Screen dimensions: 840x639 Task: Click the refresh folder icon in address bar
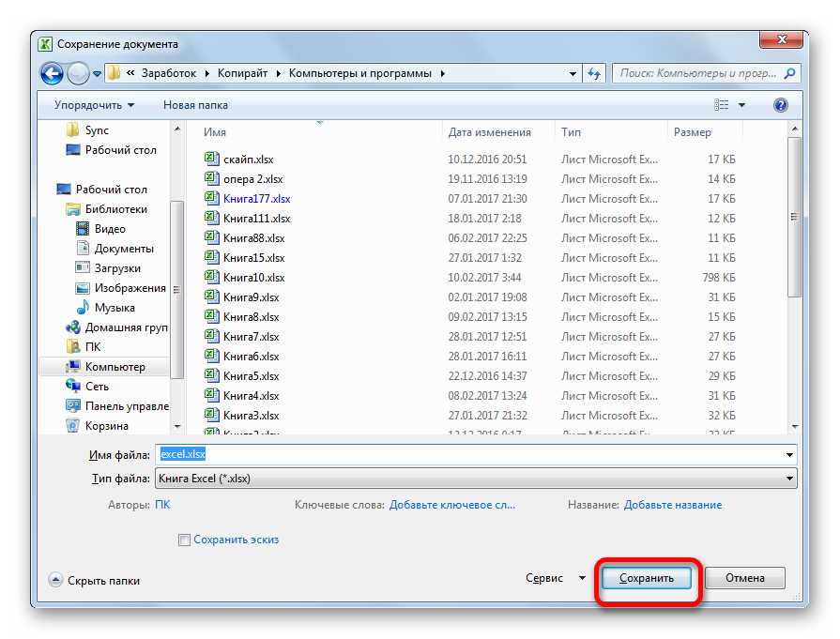[593, 73]
